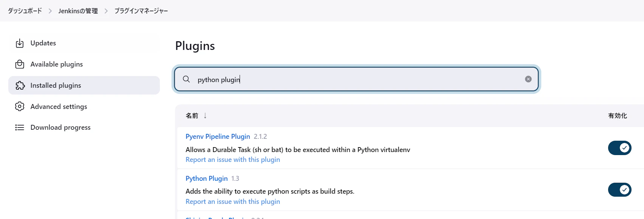Disable the Python Plugin toggle
The height and width of the screenshot is (219, 644).
coord(619,190)
